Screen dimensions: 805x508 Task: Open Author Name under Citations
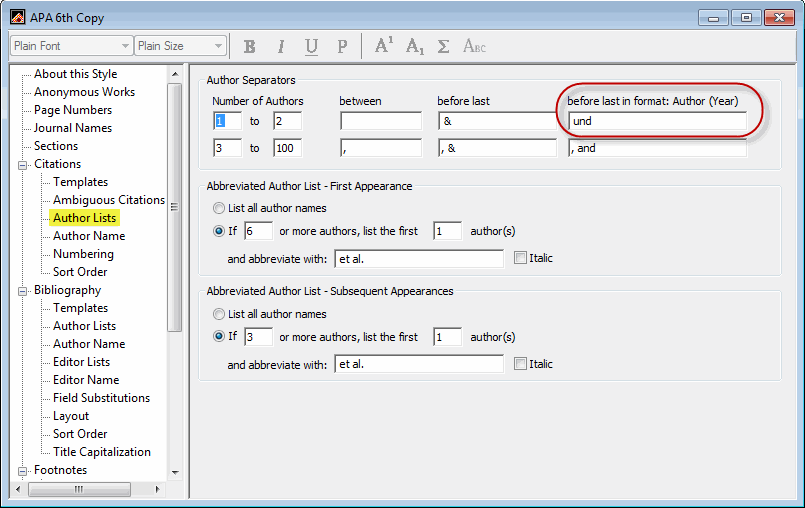click(89, 236)
